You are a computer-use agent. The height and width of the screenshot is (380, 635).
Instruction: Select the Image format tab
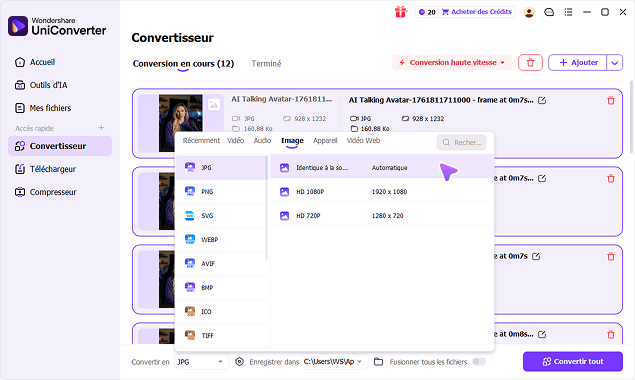click(292, 141)
